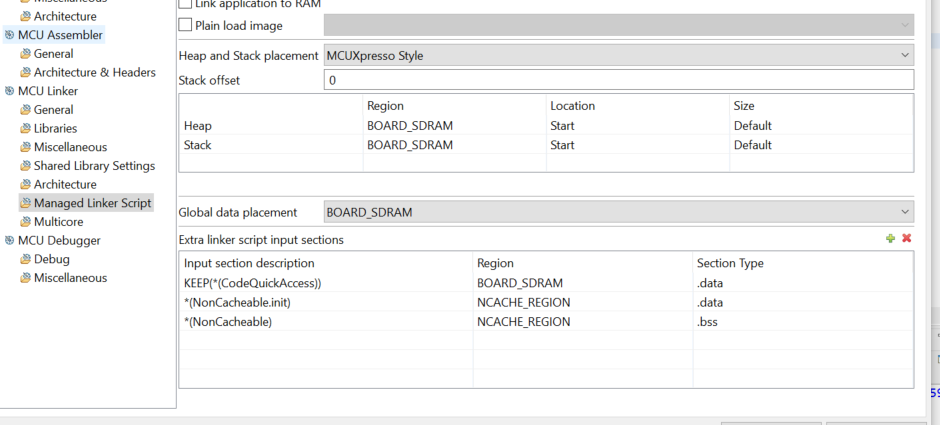Enable Plain load image checkbox
This screenshot has width=940, height=425.
(185, 25)
